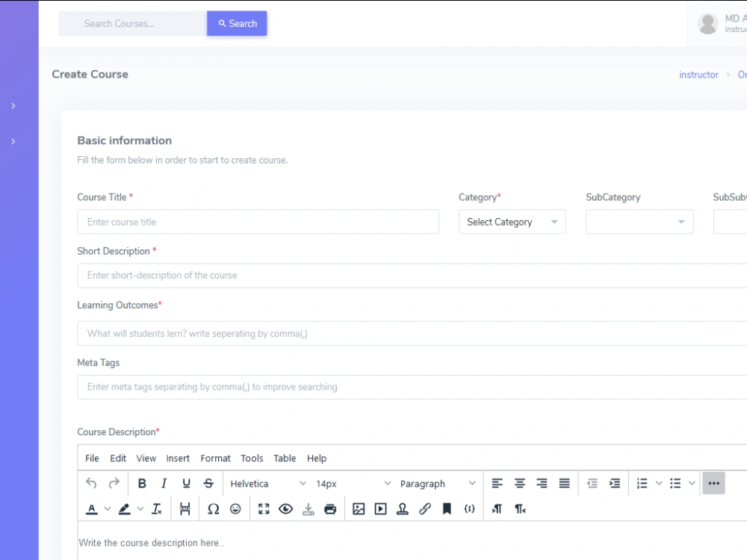Set left-to-right text direction

(497, 509)
